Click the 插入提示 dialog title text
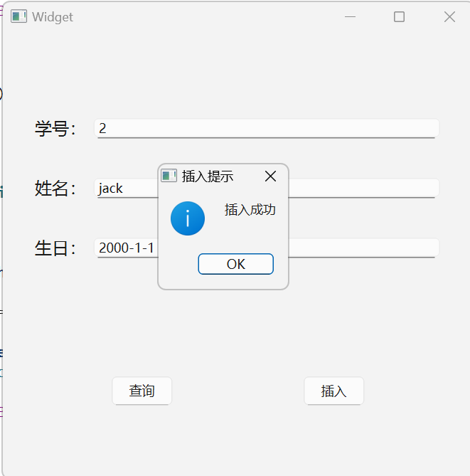The image size is (470, 476). tap(208, 176)
